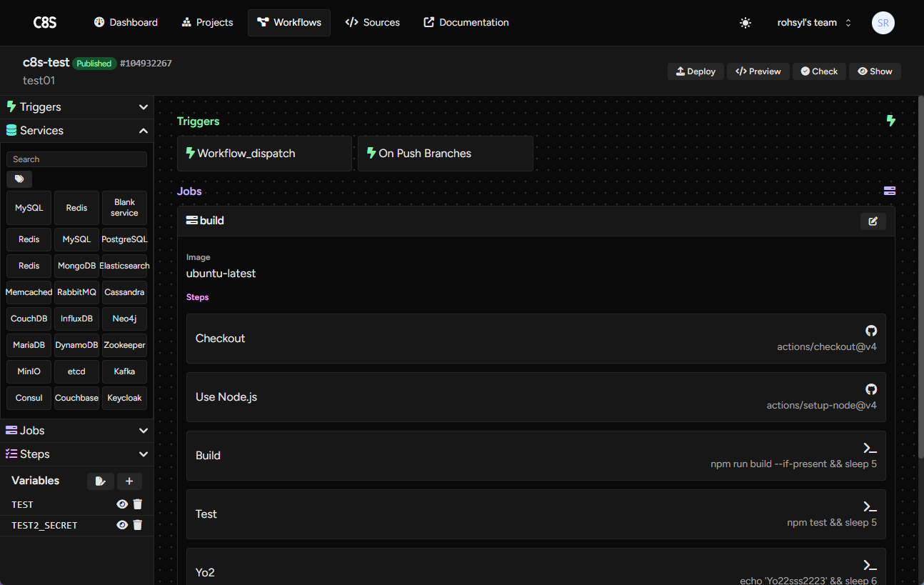The image size is (924, 585).
Task: Add a new variable with plus icon
Action: tap(129, 481)
